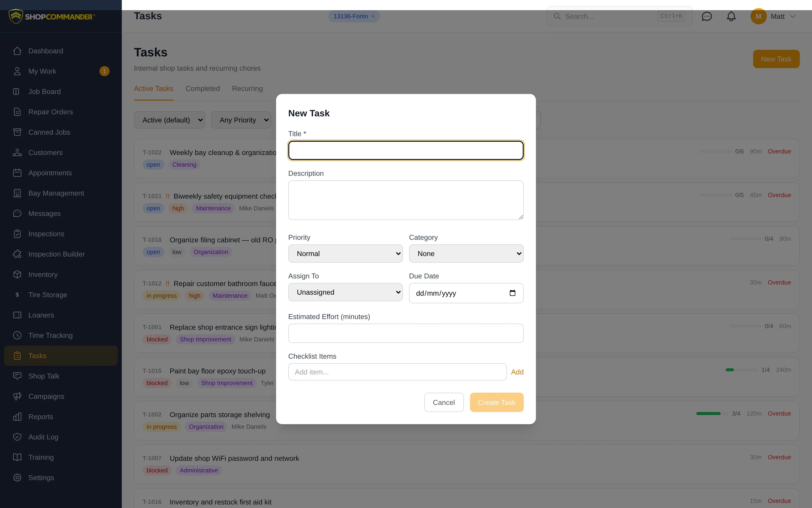Click the Due Date dd/mm/yyyy field
The height and width of the screenshot is (508, 812).
pos(466,293)
